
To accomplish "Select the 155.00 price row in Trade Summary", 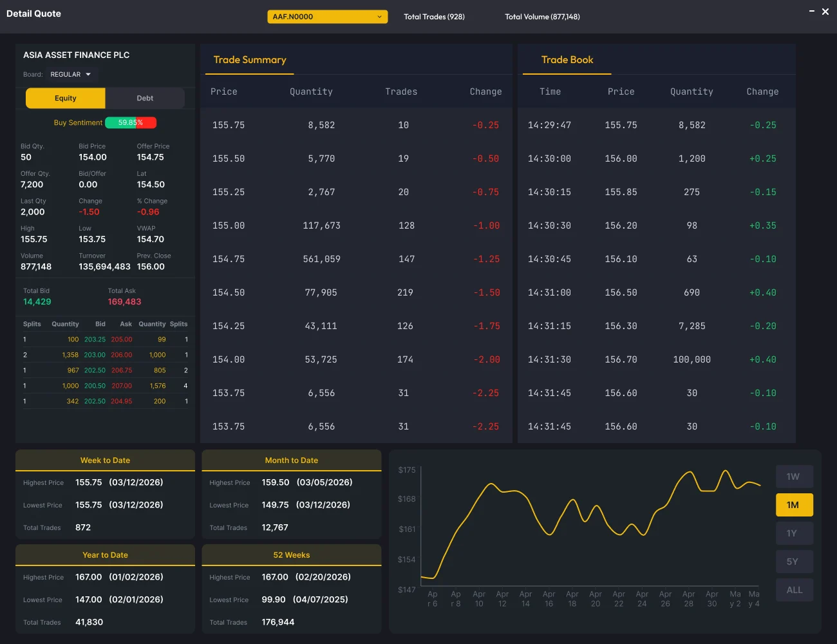I will click(356, 225).
